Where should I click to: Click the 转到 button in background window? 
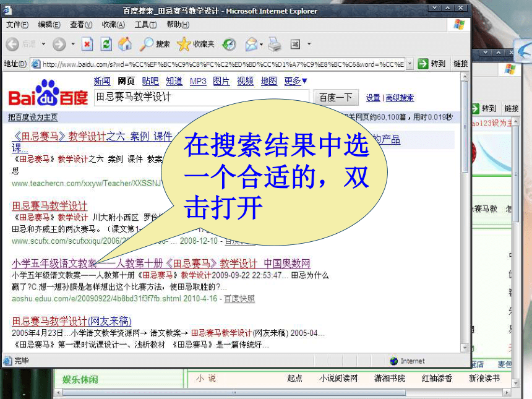tap(484, 108)
